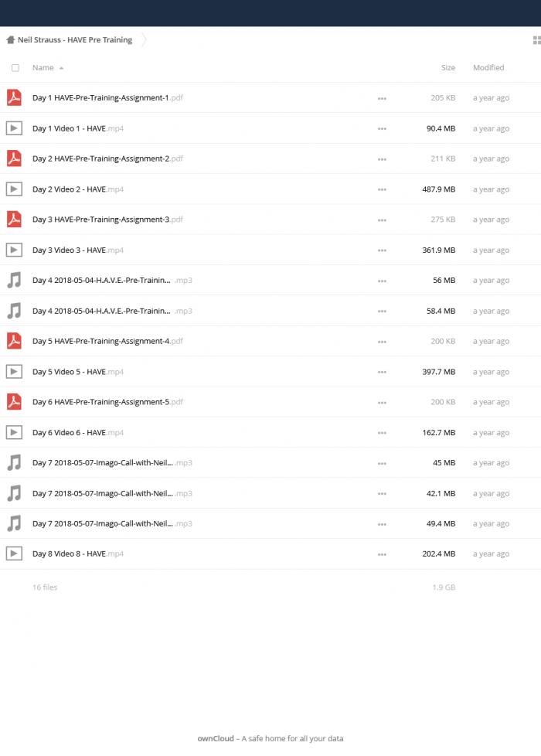This screenshot has height=756, width=541.
Task: Sort the file list by Size
Action: (x=448, y=68)
